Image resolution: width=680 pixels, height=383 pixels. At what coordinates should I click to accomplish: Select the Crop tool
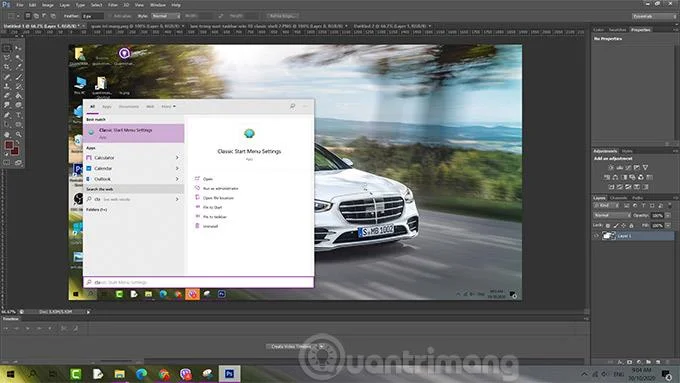pos(7,67)
